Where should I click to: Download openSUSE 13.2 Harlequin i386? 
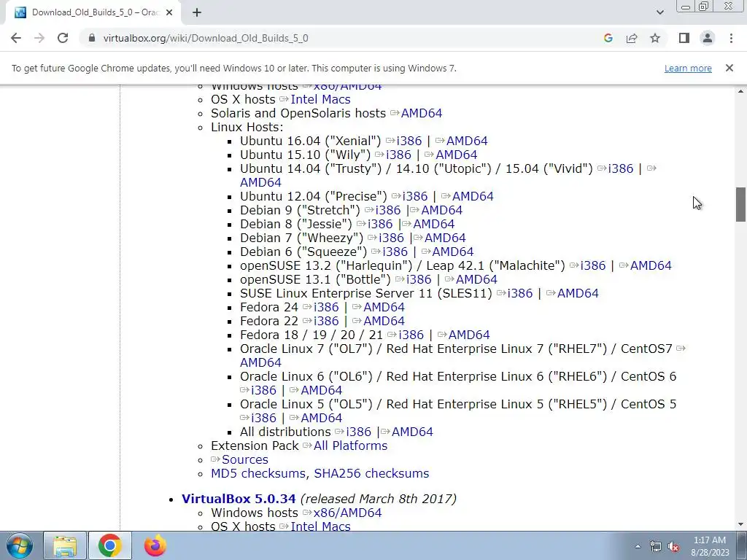click(x=593, y=265)
